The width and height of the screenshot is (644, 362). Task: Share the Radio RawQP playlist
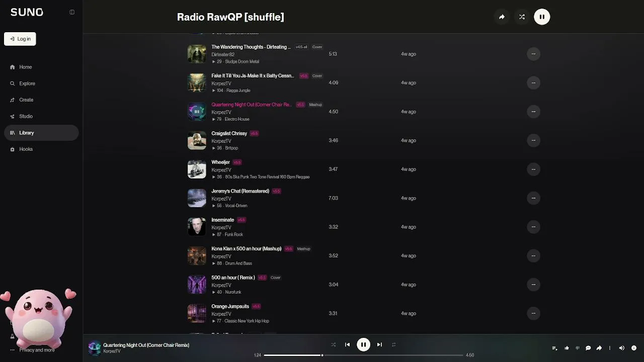tap(502, 17)
